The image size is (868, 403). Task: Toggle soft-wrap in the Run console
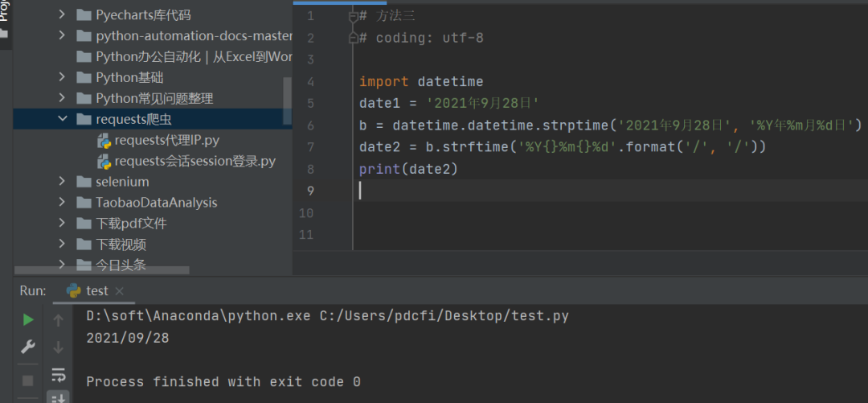[x=58, y=376]
